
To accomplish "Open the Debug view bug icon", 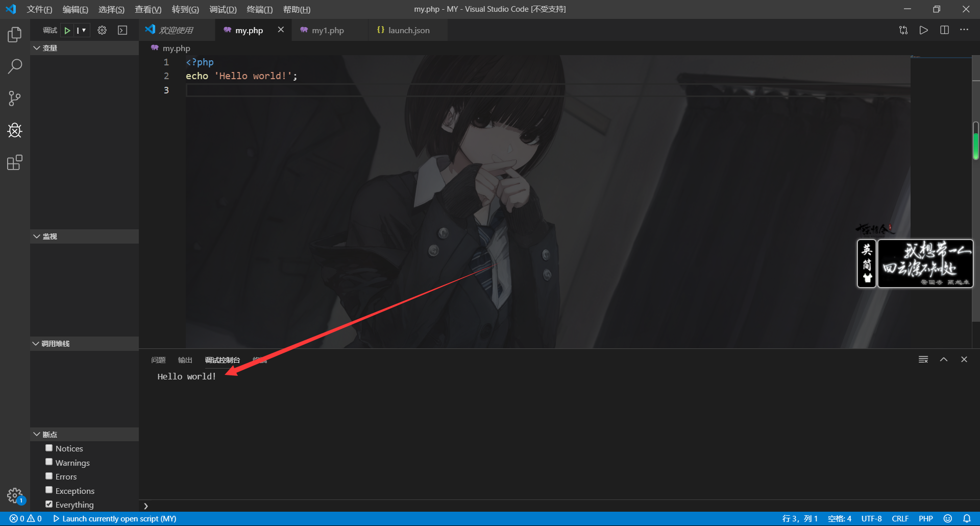I will tap(15, 131).
